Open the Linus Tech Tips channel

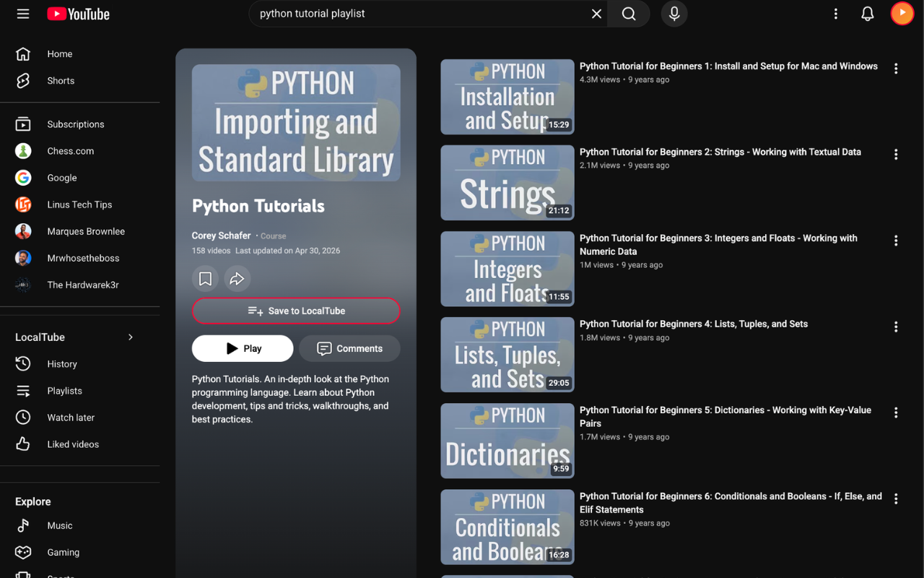click(x=79, y=204)
